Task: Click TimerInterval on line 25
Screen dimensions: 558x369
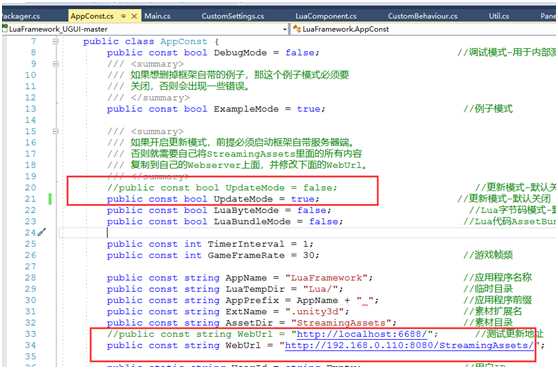Action: [246, 244]
